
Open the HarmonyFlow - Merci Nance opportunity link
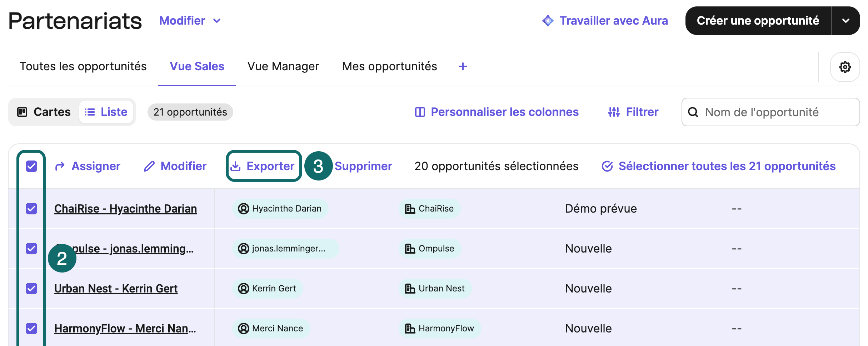pos(125,329)
